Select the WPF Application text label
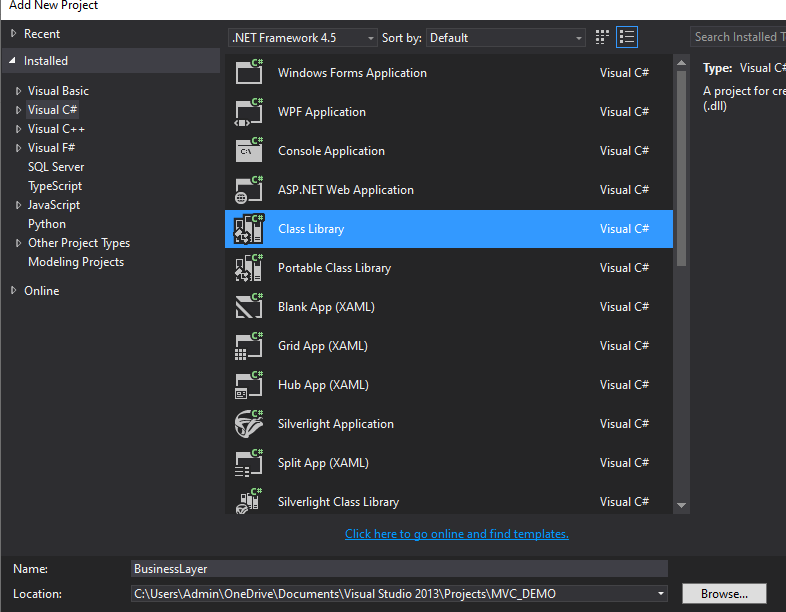This screenshot has width=786, height=612. (x=322, y=112)
